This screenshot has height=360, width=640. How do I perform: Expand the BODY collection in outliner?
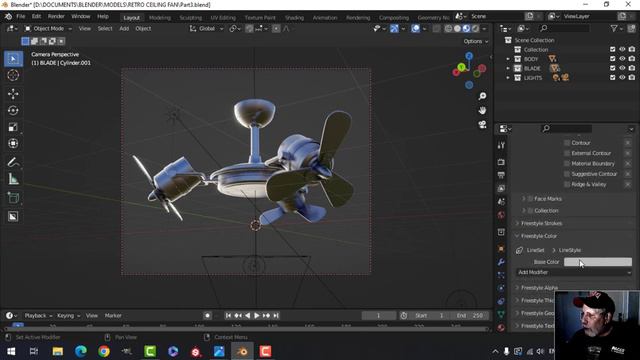[508, 59]
